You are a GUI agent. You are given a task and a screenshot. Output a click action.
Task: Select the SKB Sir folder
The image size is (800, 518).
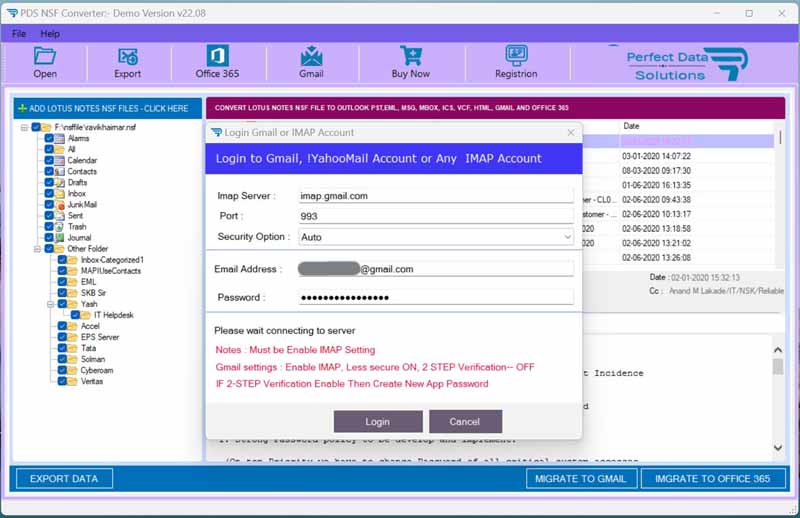tap(93, 293)
